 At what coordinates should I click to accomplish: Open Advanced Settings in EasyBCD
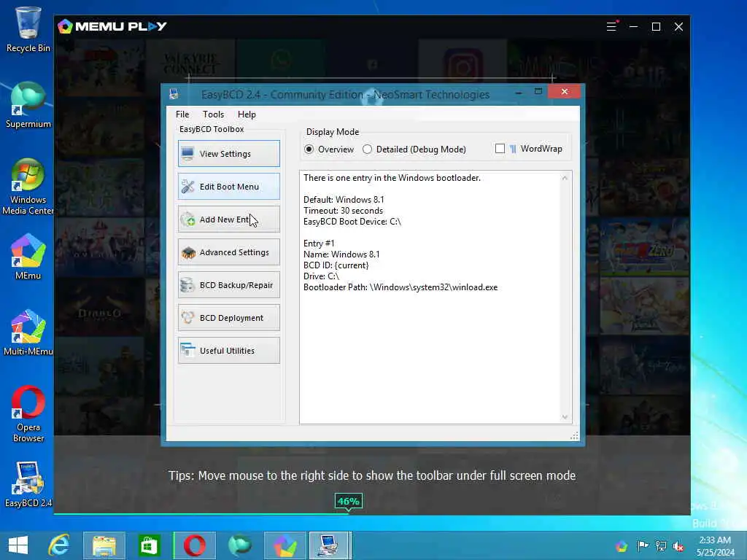pos(228,252)
